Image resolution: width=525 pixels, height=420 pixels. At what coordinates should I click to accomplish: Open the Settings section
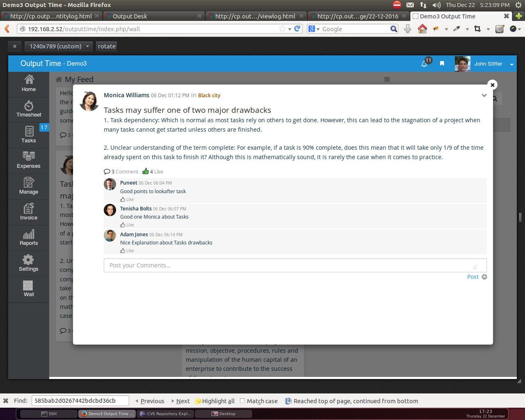point(28,264)
